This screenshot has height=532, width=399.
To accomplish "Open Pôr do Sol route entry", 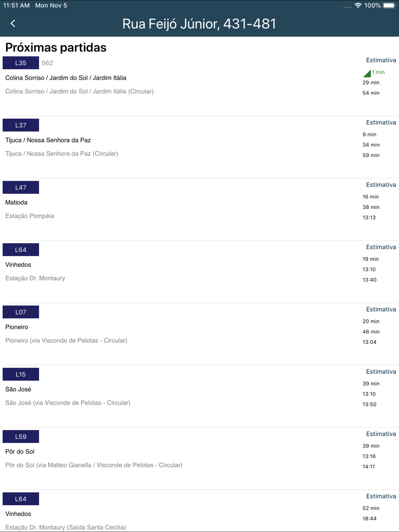I will coord(199,458).
